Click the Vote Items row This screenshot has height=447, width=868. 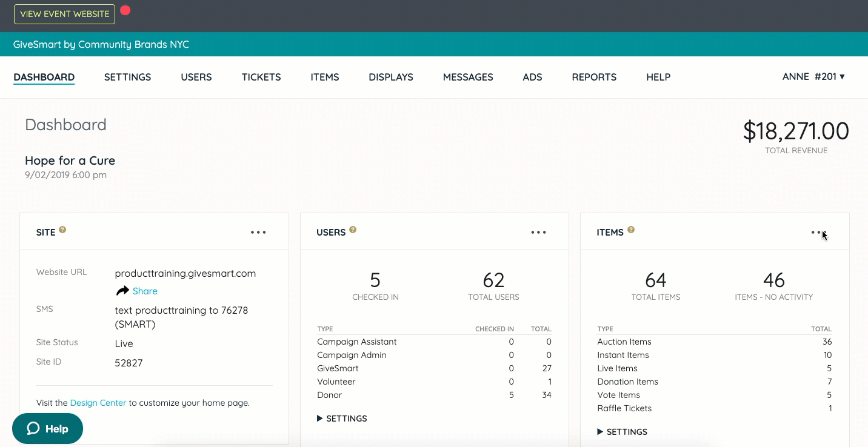coord(715,395)
